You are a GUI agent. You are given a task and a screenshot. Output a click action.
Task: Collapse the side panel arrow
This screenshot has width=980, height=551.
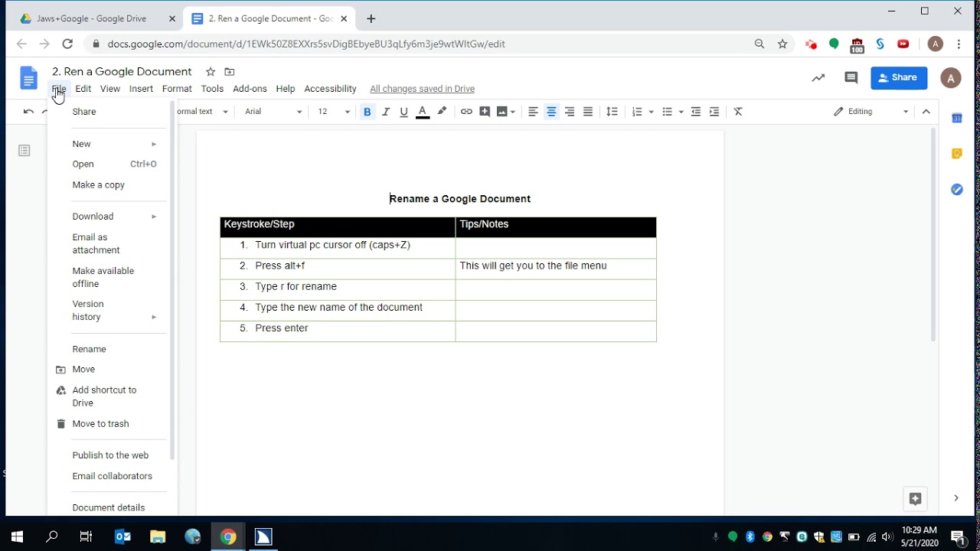pyautogui.click(x=956, y=498)
